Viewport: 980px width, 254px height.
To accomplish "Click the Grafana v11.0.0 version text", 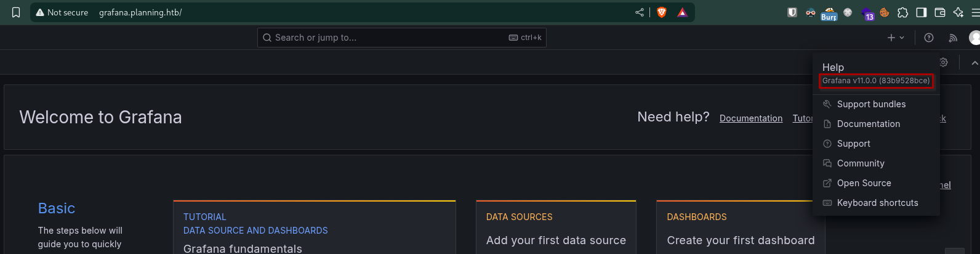I will coord(876,81).
